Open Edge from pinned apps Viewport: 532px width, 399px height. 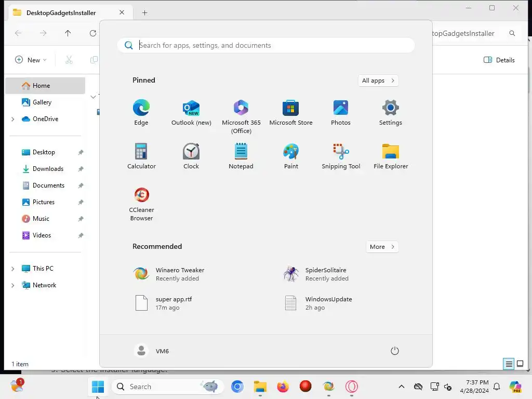click(141, 113)
